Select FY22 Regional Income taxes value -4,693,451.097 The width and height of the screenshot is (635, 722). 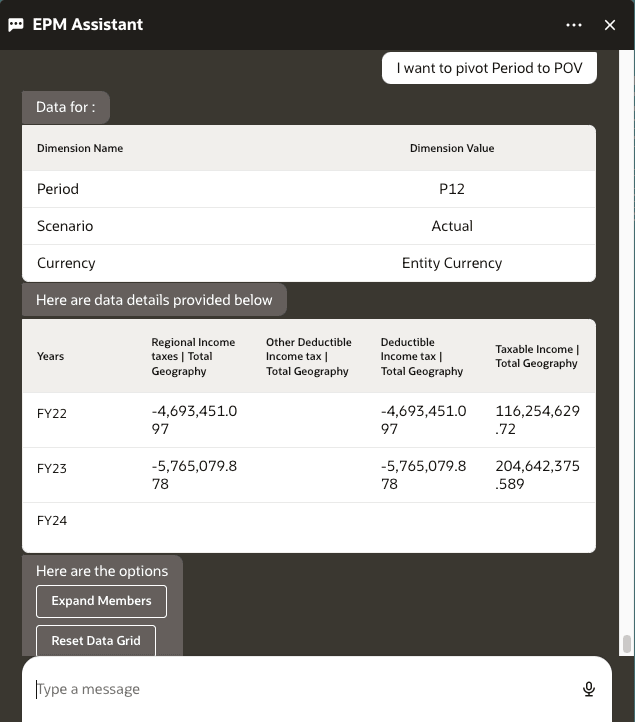click(x=194, y=420)
